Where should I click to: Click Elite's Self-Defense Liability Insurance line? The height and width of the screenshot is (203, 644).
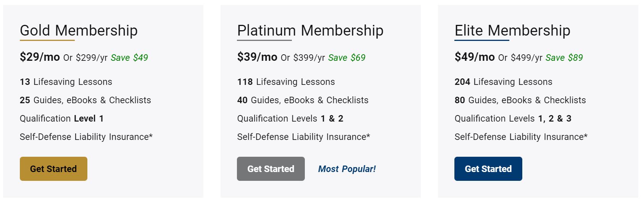pos(521,137)
